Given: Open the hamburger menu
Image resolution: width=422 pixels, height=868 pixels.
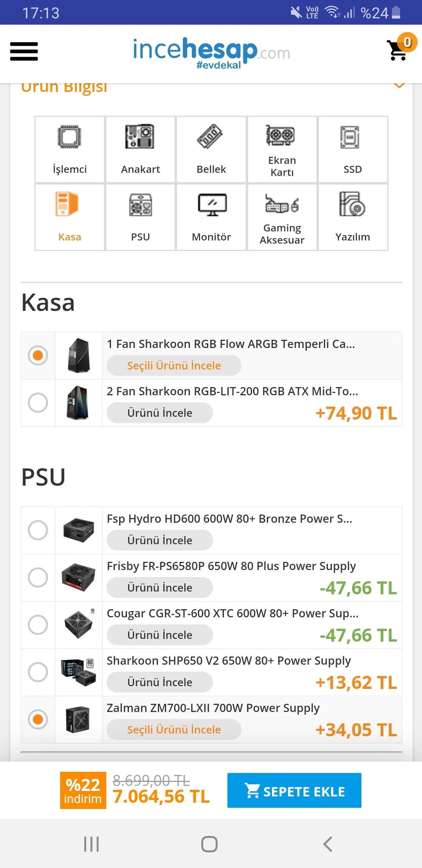Looking at the screenshot, I should coord(24,52).
